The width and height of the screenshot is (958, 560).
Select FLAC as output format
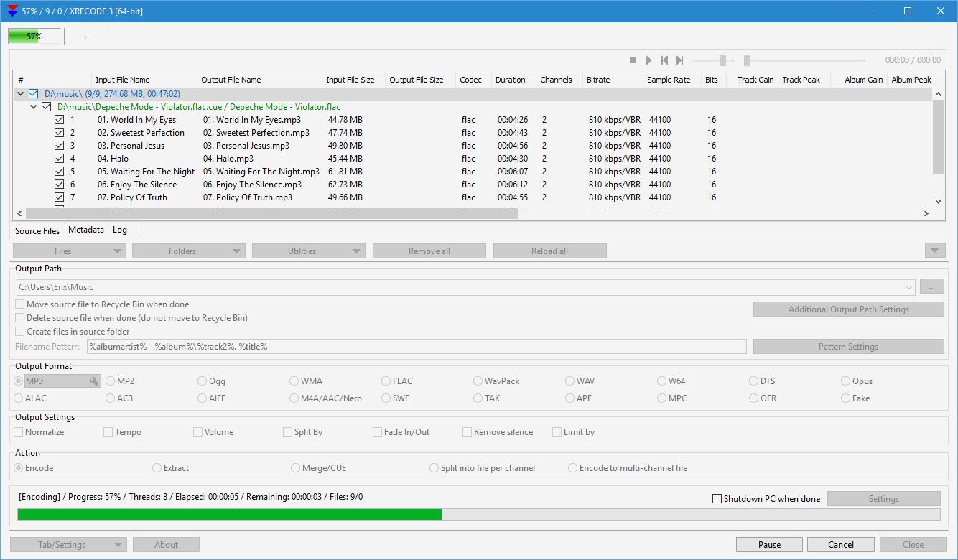click(x=385, y=381)
